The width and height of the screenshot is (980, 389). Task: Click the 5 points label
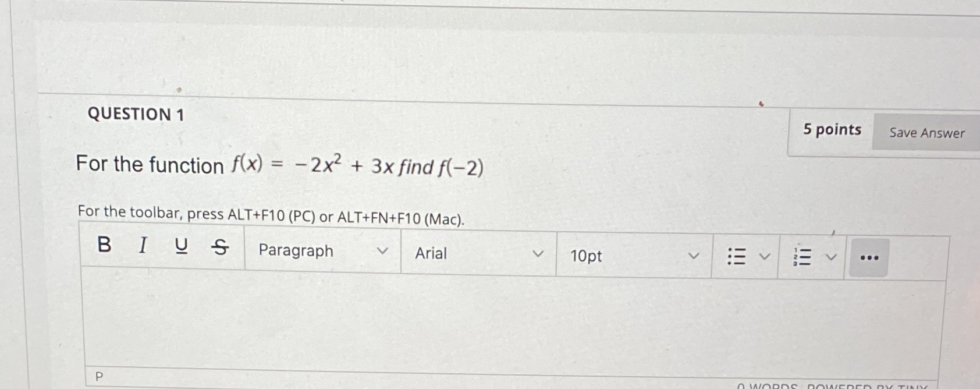(832, 129)
